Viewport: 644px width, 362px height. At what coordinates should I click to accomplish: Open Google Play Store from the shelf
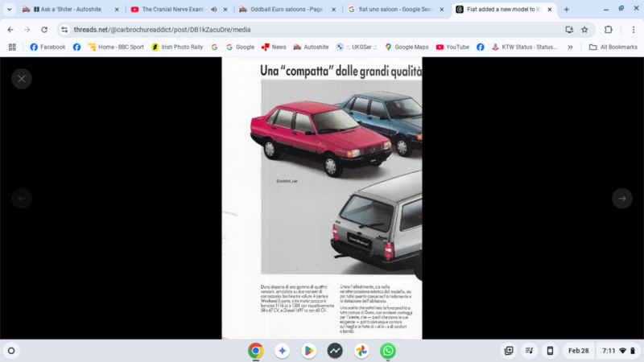tap(308, 351)
